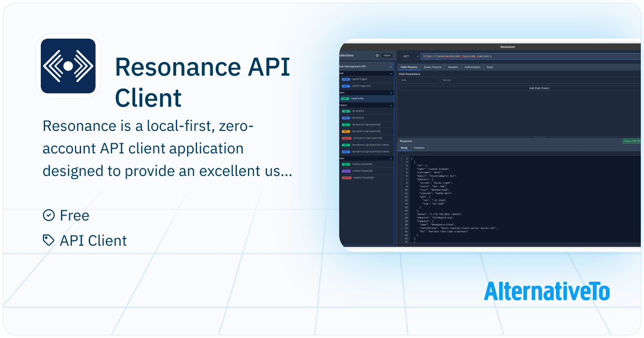Select the GET /projects/{projectId}/tasks request

pos(367,145)
